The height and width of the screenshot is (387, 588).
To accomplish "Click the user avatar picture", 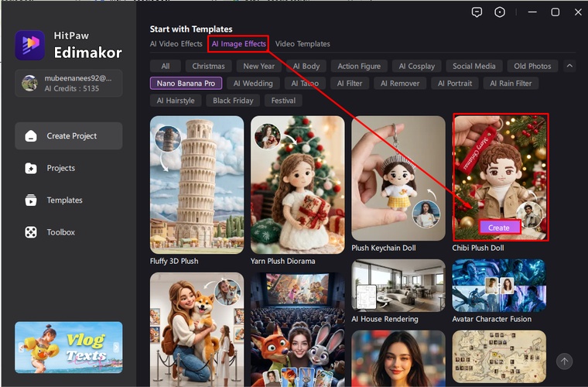I will 29,83.
